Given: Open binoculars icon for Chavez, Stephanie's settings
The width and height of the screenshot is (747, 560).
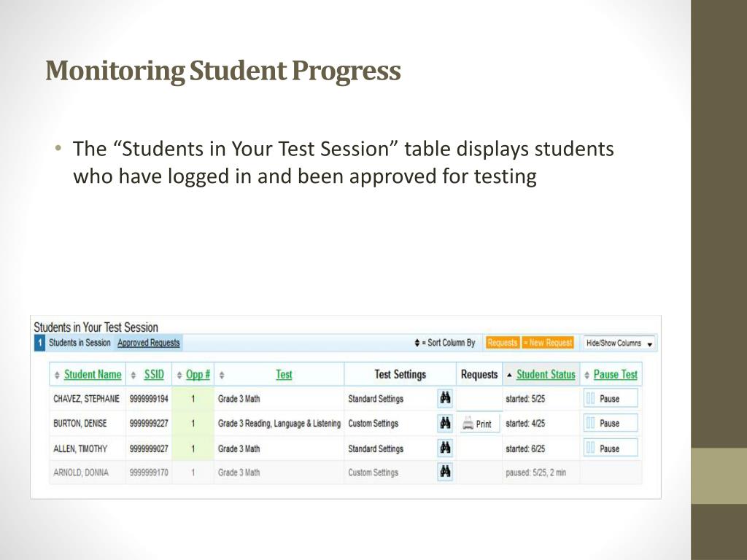Looking at the screenshot, I should [445, 398].
